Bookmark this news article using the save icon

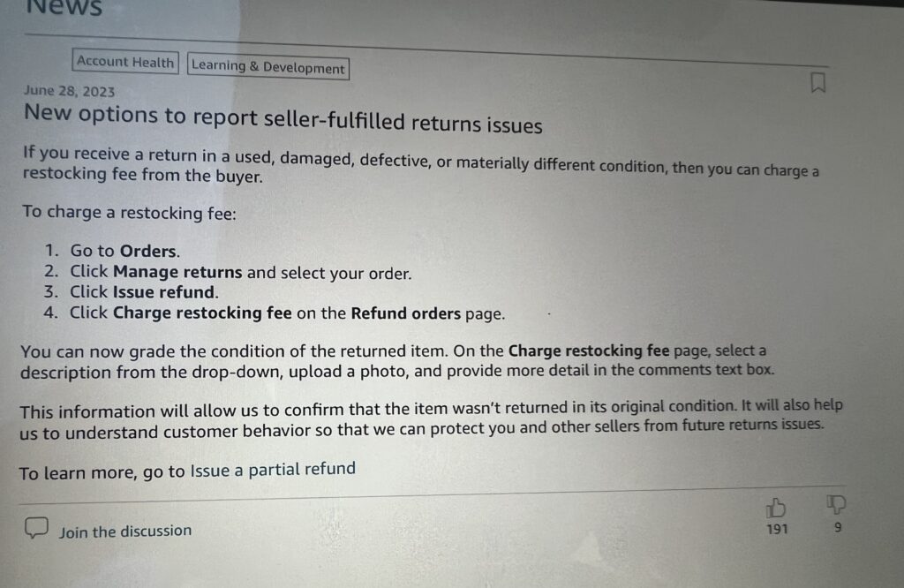coord(818,82)
